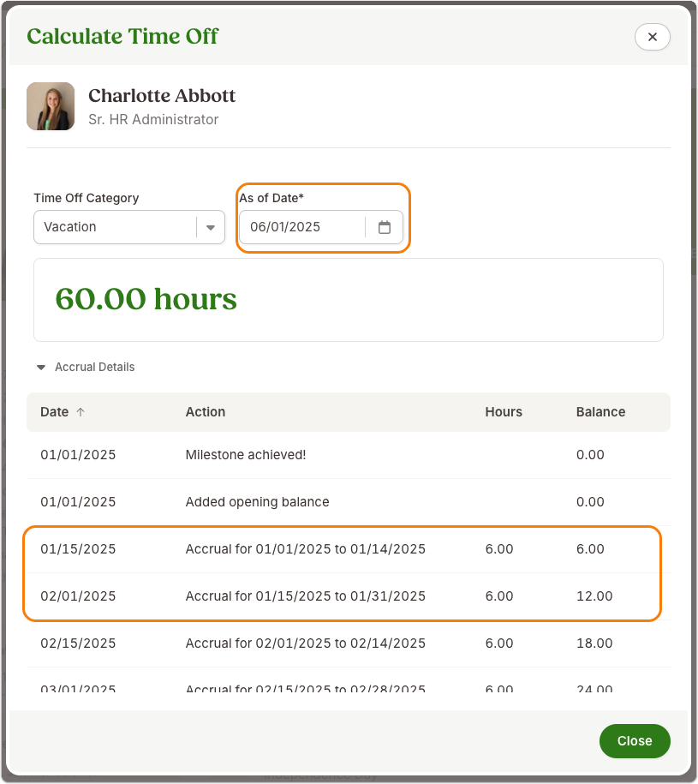Image resolution: width=698 pixels, height=784 pixels.
Task: Click the 02/15/2025 date cell
Action: pos(78,643)
